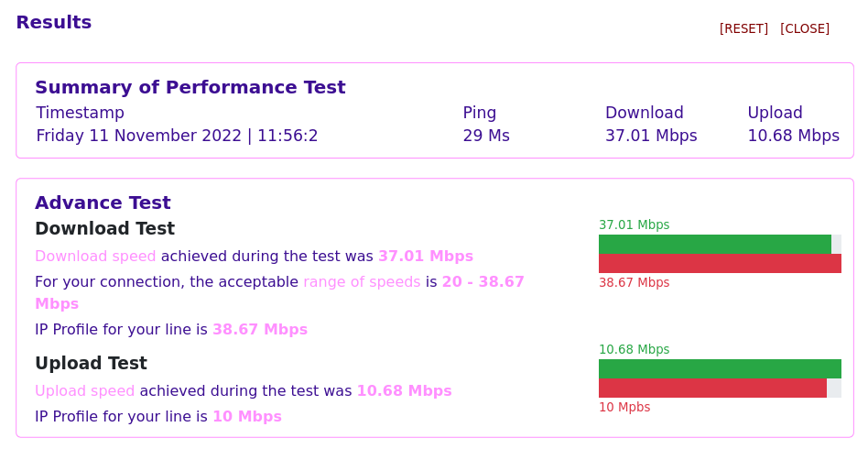Click the green "10.68 Mbps" bar label
The image size is (868, 449).
click(x=634, y=350)
